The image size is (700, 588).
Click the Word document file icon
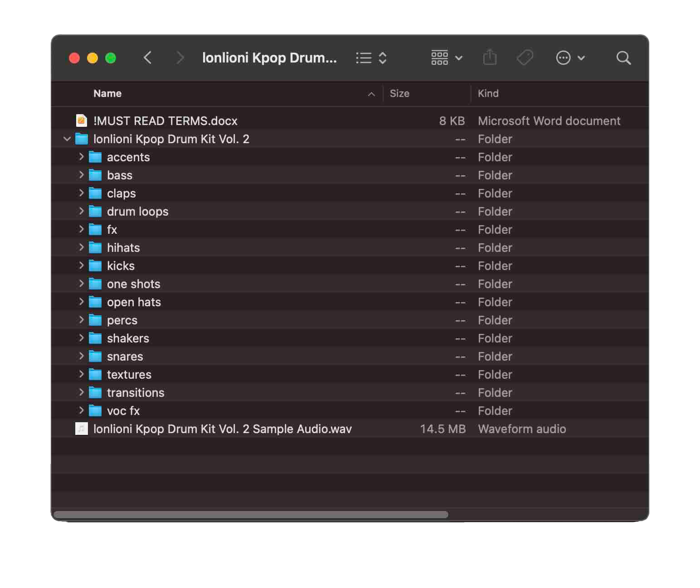[81, 120]
